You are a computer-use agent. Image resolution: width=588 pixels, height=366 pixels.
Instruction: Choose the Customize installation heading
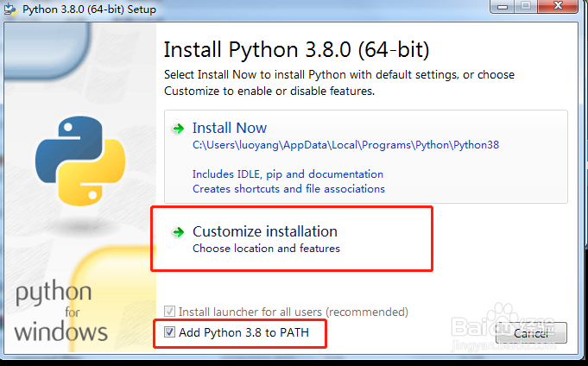click(264, 231)
